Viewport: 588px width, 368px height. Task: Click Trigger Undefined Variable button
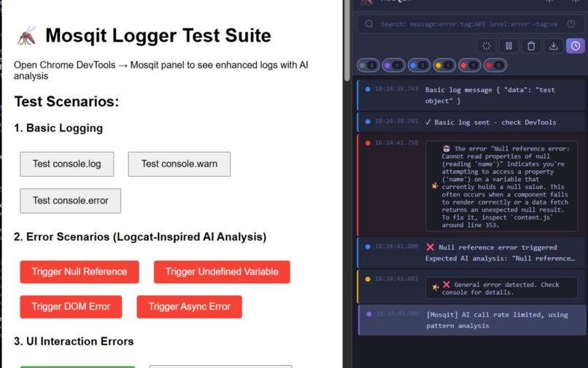coord(222,272)
